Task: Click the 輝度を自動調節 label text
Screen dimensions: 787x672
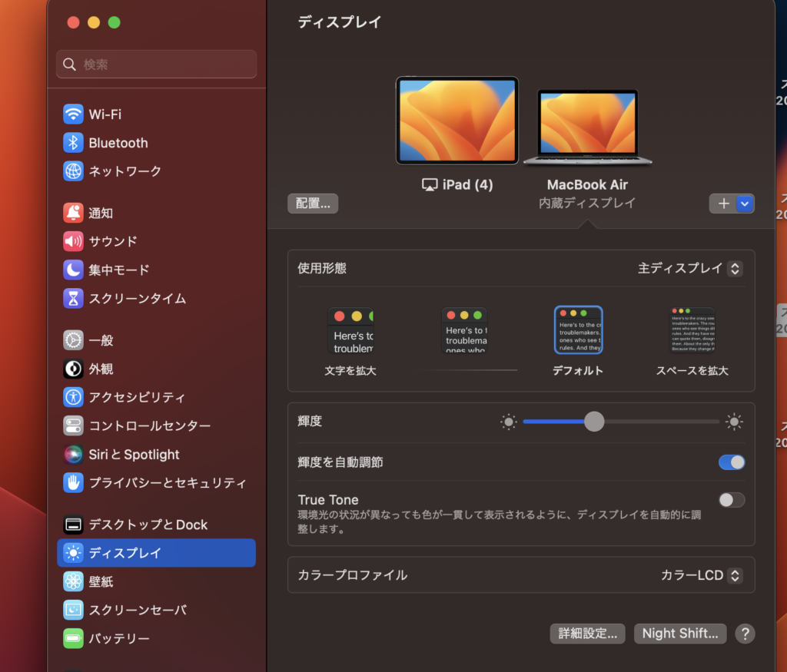Action: coord(340,462)
